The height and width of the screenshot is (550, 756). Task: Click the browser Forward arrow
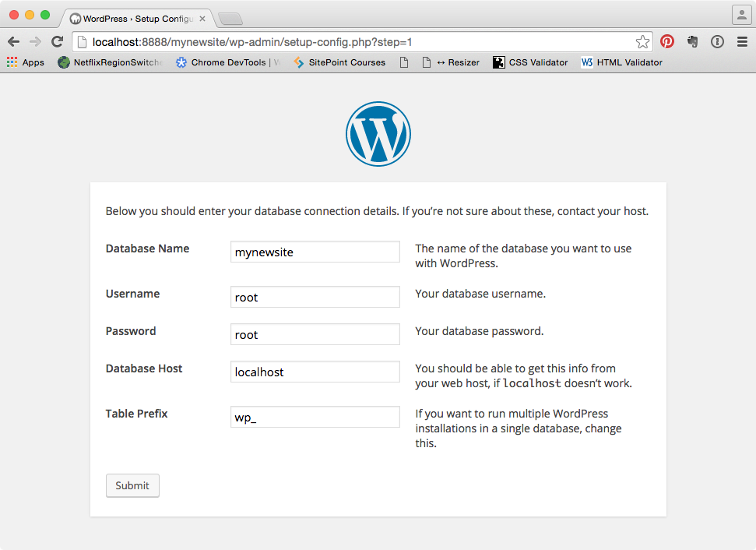pyautogui.click(x=35, y=42)
